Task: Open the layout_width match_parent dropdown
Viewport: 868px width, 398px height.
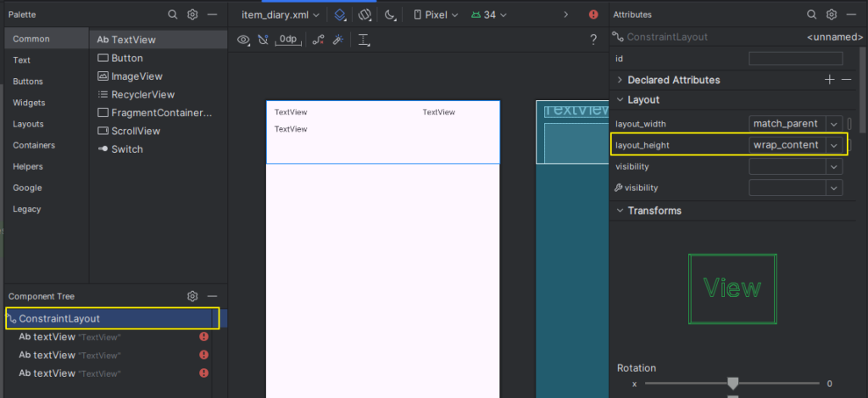Action: pos(834,123)
